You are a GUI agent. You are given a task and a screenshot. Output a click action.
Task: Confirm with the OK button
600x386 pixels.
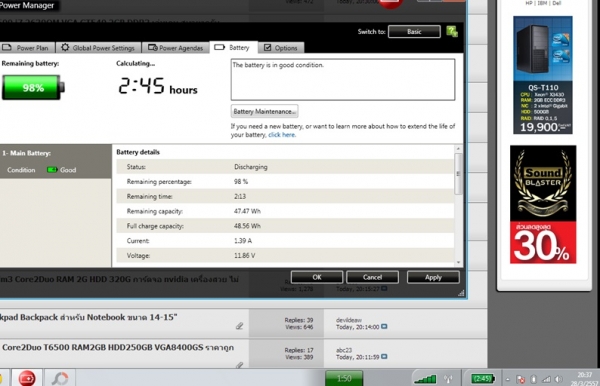[x=317, y=277]
